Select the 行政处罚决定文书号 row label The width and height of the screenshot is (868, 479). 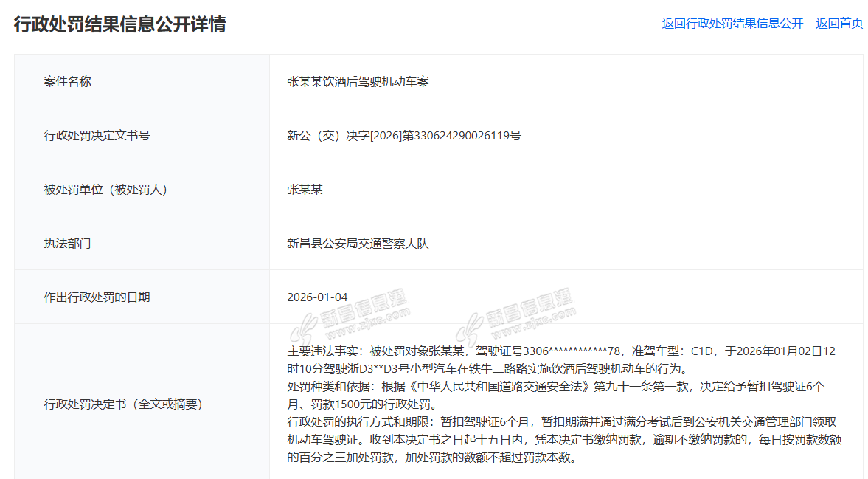(97, 136)
